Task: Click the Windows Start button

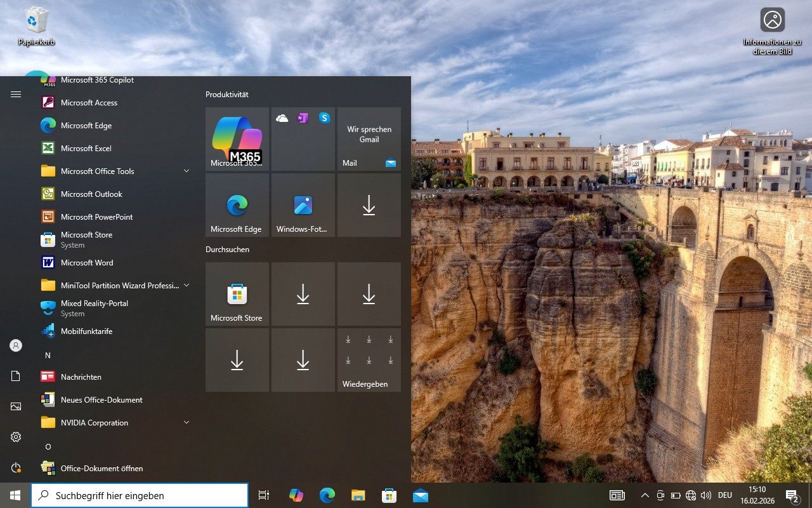Action: 15,495
